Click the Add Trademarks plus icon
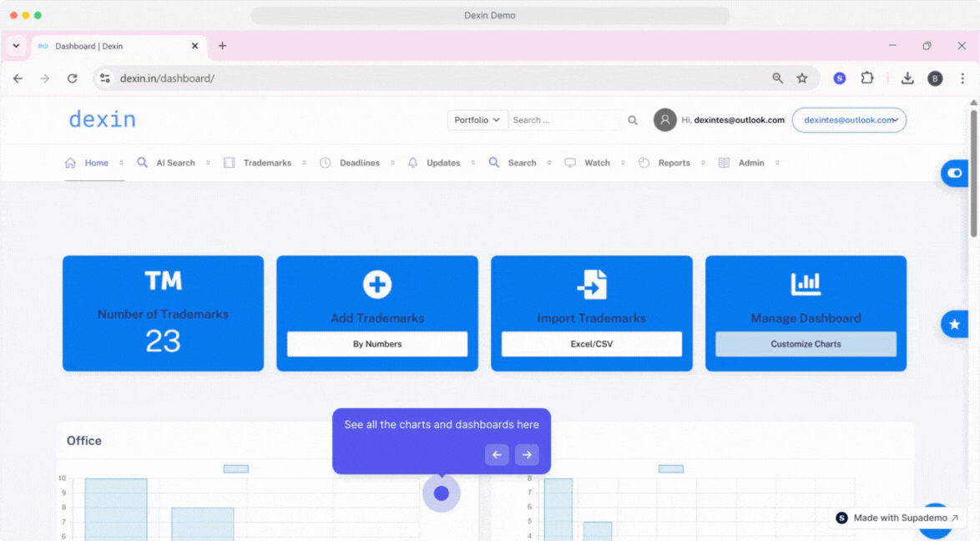The width and height of the screenshot is (980, 541). point(377,285)
